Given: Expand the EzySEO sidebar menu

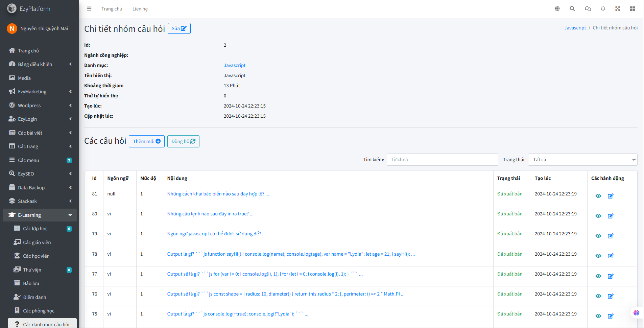Looking at the screenshot, I should 40,174.
